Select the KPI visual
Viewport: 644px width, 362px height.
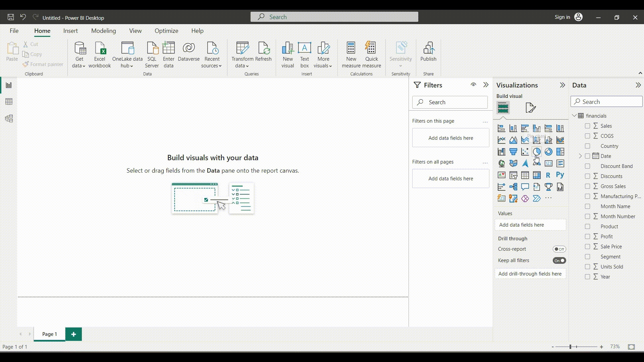[x=501, y=175]
